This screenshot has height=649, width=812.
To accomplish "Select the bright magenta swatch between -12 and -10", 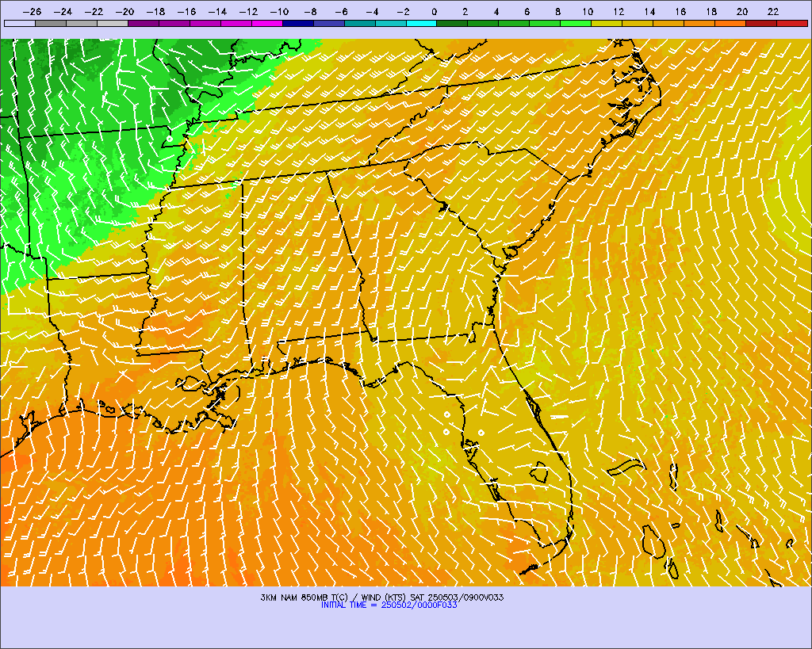I will click(x=267, y=23).
